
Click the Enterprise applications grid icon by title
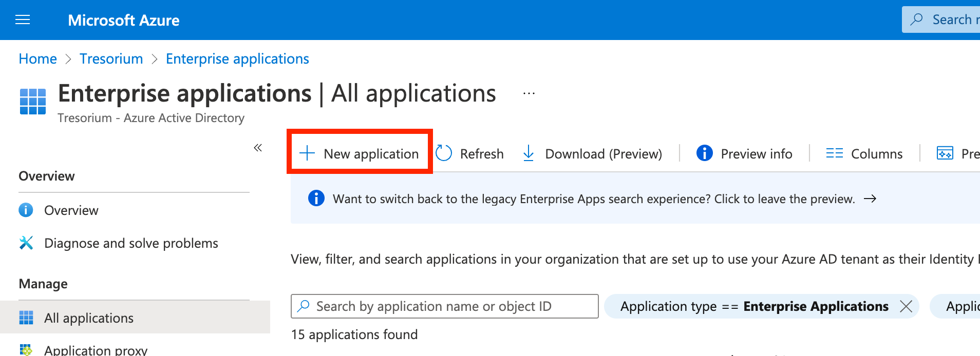click(33, 102)
